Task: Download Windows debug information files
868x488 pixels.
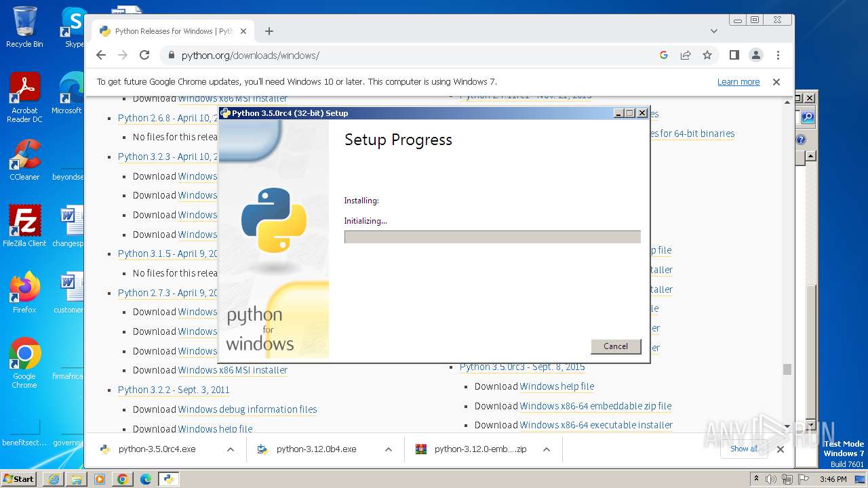Action: [x=248, y=409]
